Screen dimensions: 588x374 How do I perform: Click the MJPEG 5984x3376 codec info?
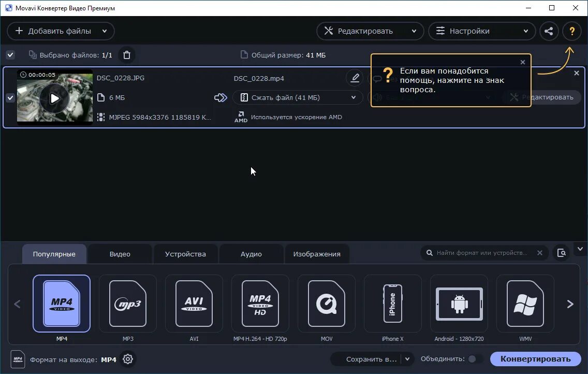160,118
